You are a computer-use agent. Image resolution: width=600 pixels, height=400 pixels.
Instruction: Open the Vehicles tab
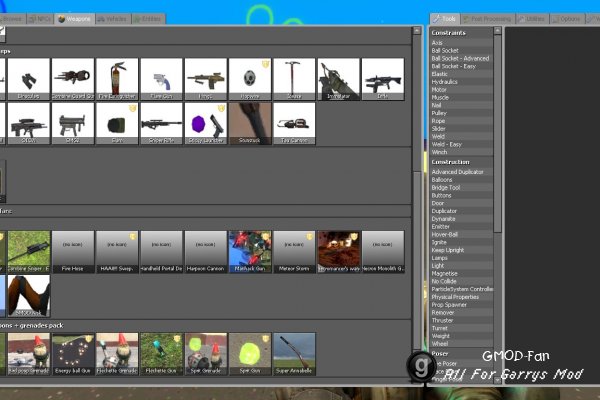click(x=112, y=19)
